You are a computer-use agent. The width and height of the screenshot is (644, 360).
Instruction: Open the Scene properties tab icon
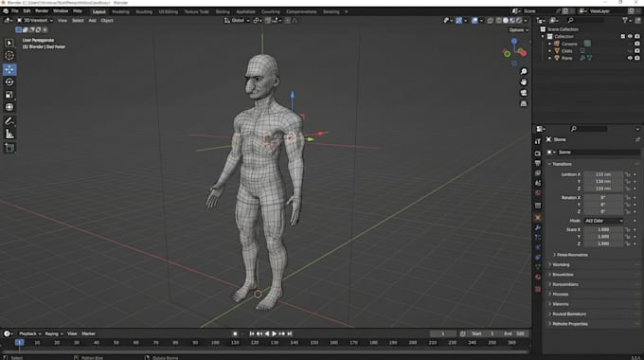(538, 183)
